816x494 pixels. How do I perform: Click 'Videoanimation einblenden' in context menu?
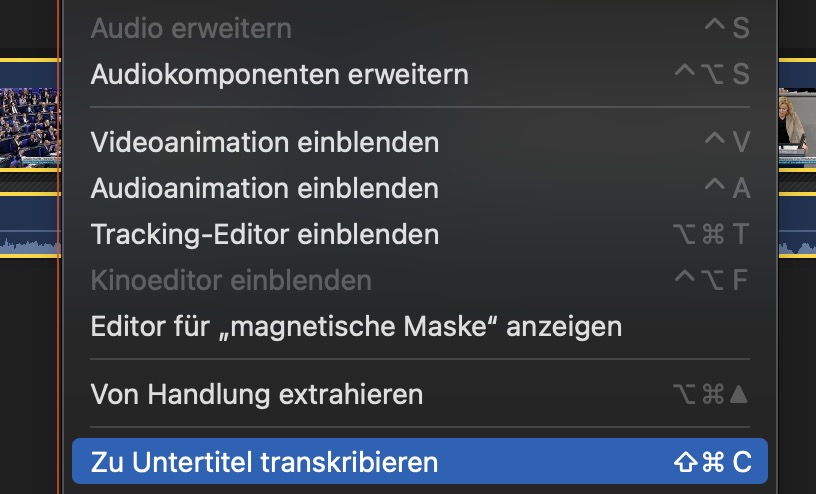[265, 142]
